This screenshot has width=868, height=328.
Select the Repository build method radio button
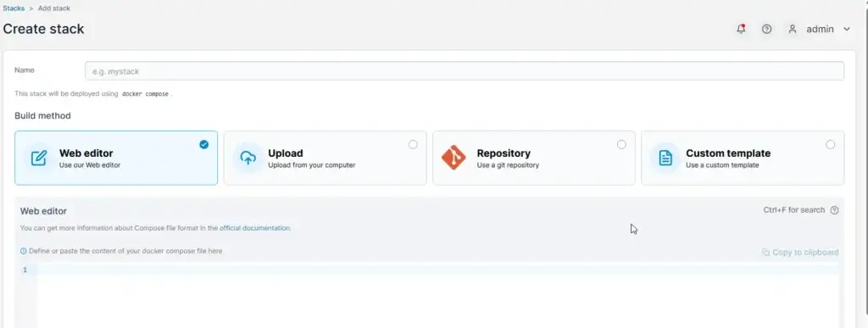pos(621,144)
